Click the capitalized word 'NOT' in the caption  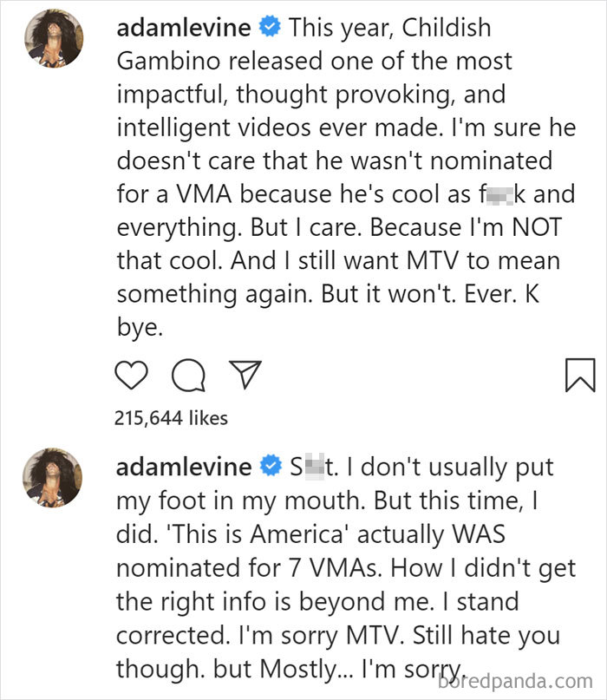(x=537, y=227)
